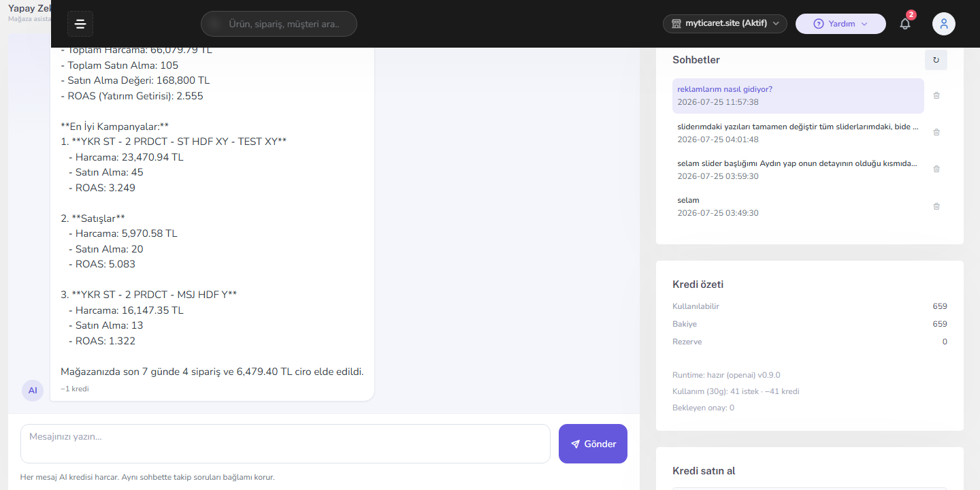Delete the "selam slider başlığımı" chat
This screenshot has height=490, width=980.
coord(936,169)
